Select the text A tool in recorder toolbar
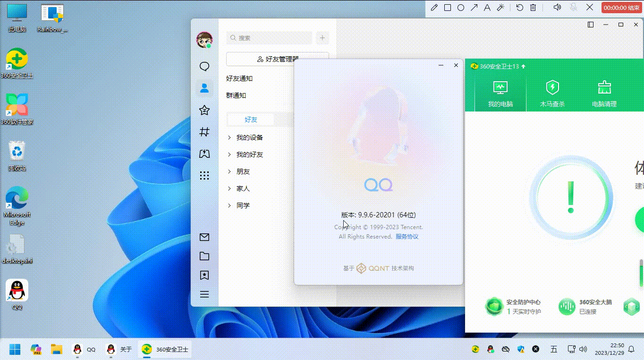 [487, 7]
